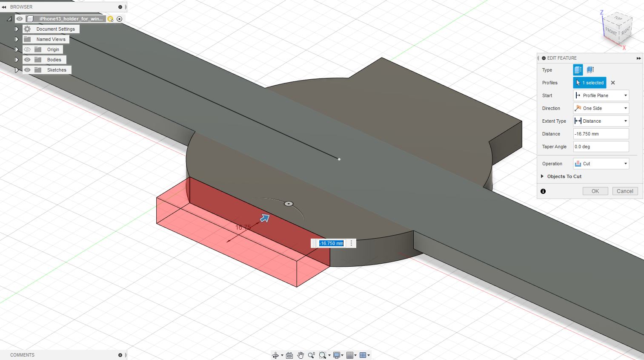Open the Grid and Snaps dropdown arrow
Viewport: 644px width, 360px height.
click(355, 355)
